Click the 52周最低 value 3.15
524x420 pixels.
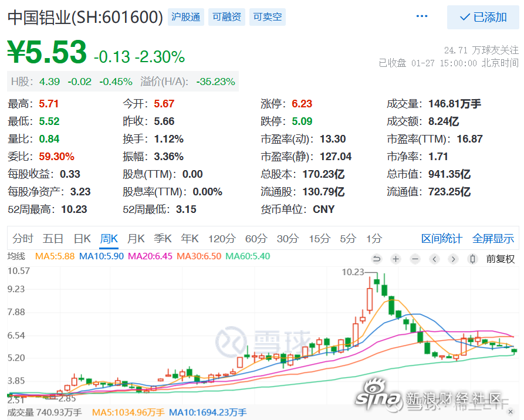click(x=187, y=209)
